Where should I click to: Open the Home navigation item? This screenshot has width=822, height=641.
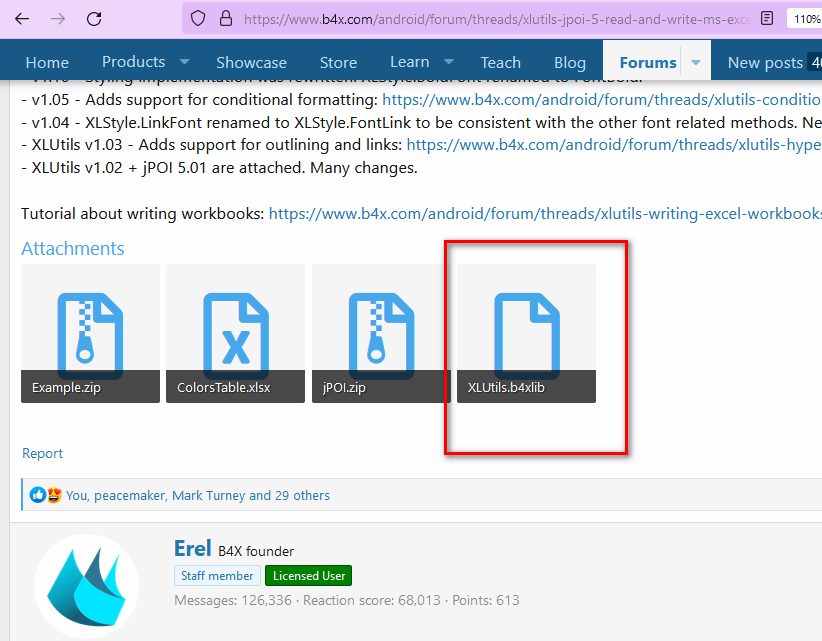coord(47,62)
